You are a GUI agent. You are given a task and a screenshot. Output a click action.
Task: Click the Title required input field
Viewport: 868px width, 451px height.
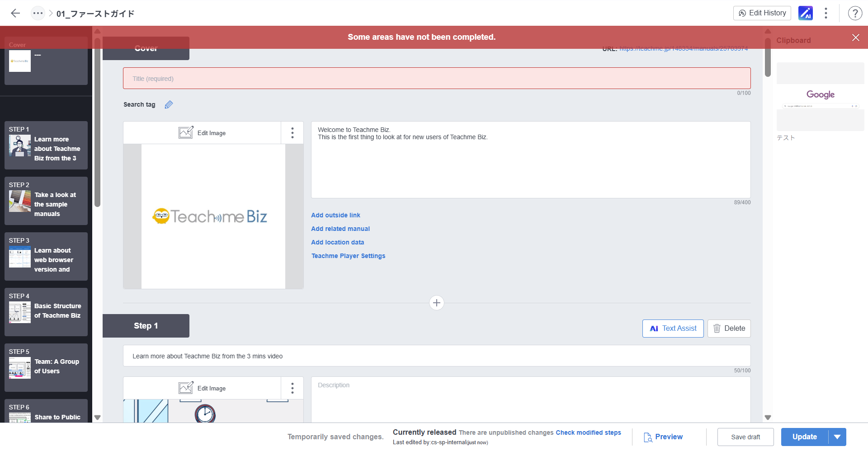tap(436, 79)
